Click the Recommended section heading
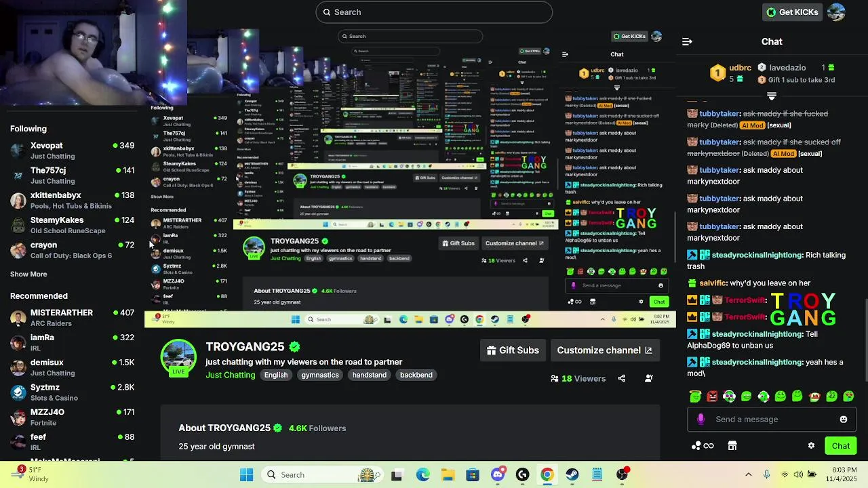The height and width of the screenshot is (488, 868). click(x=39, y=296)
